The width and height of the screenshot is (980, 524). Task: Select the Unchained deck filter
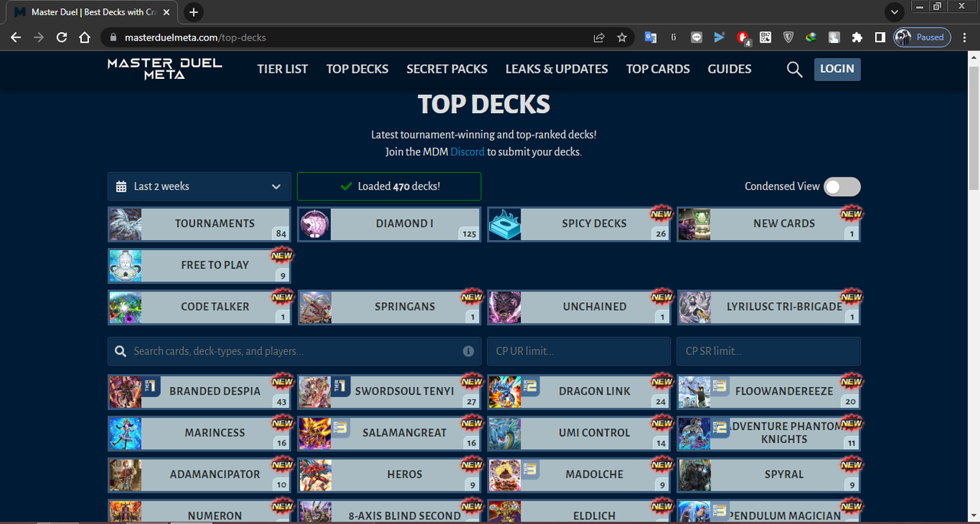(x=579, y=307)
